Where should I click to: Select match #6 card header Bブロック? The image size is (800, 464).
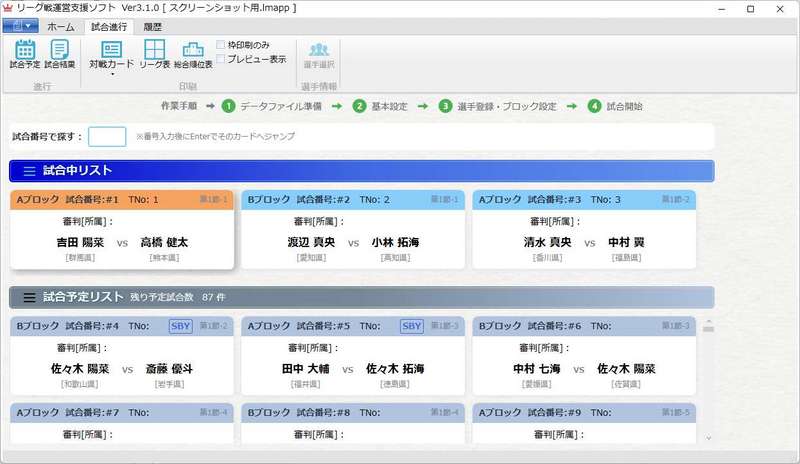click(584, 326)
